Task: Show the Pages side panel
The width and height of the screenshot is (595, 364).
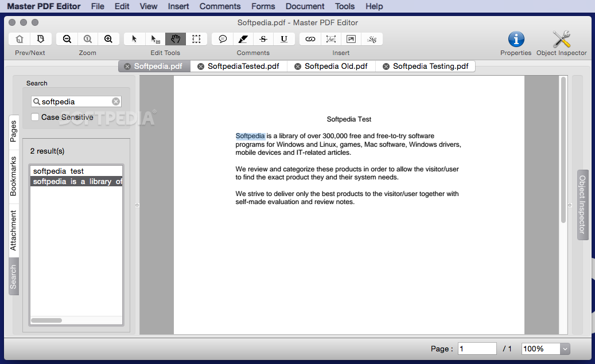Action: [x=14, y=131]
